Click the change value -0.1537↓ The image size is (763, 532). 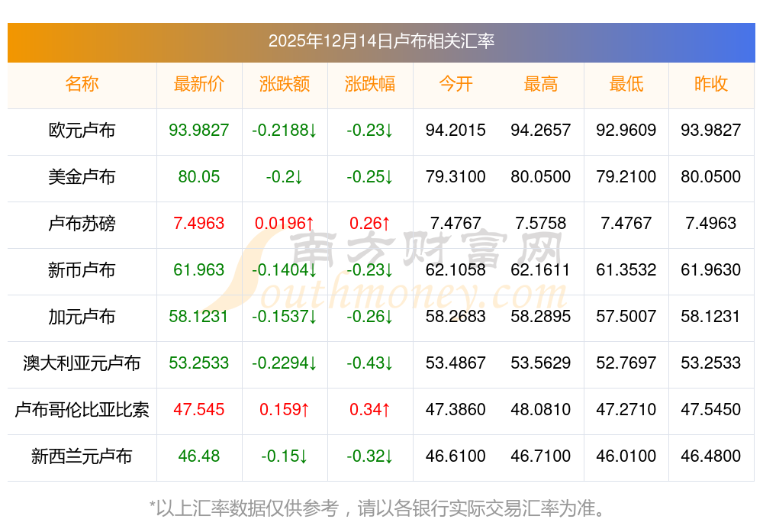285,317
